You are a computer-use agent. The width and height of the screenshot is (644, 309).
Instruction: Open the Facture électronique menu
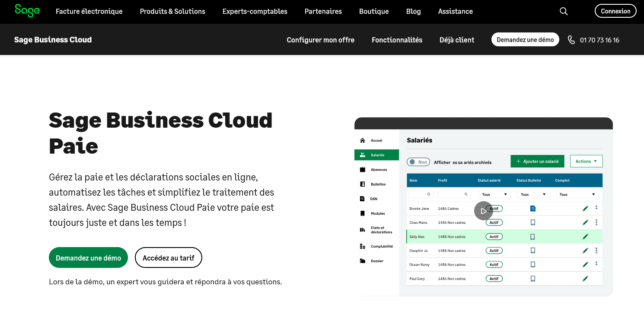[x=89, y=11]
